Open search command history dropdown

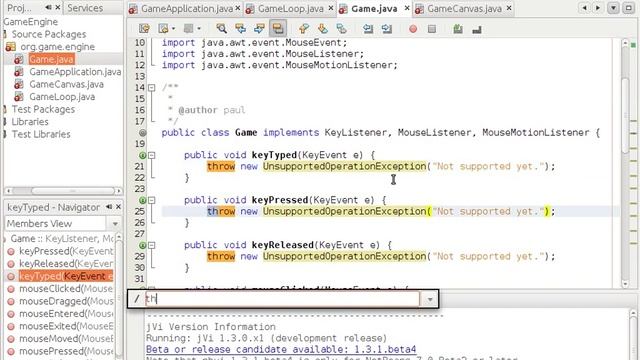[429, 300]
